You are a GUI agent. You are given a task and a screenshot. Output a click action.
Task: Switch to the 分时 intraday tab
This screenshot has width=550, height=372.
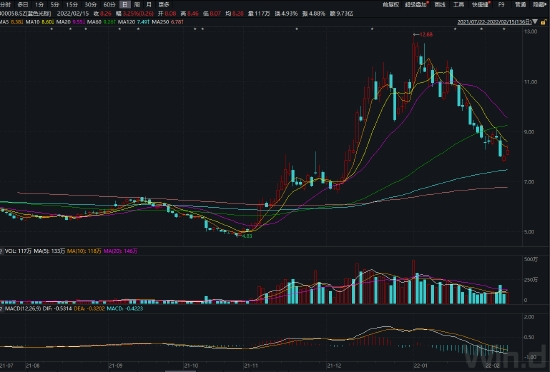pyautogui.click(x=5, y=5)
